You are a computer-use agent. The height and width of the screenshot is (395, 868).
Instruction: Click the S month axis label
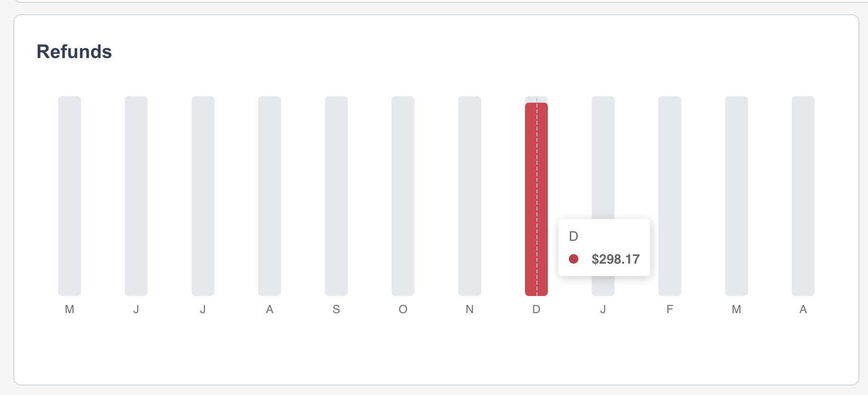point(336,309)
